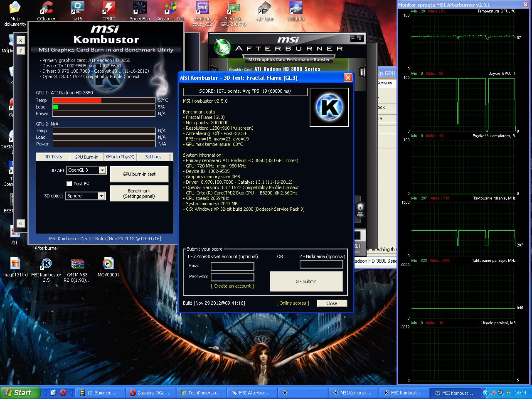This screenshot has height=399, width=532.
Task: Click the 'ATI Radeon HD 3800 Series' label
Action: point(287,69)
